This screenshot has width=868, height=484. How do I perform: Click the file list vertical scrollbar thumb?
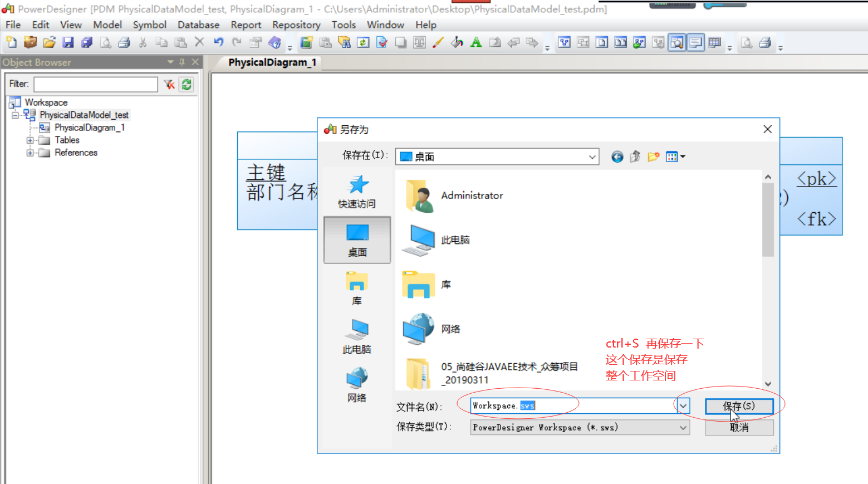point(768,220)
